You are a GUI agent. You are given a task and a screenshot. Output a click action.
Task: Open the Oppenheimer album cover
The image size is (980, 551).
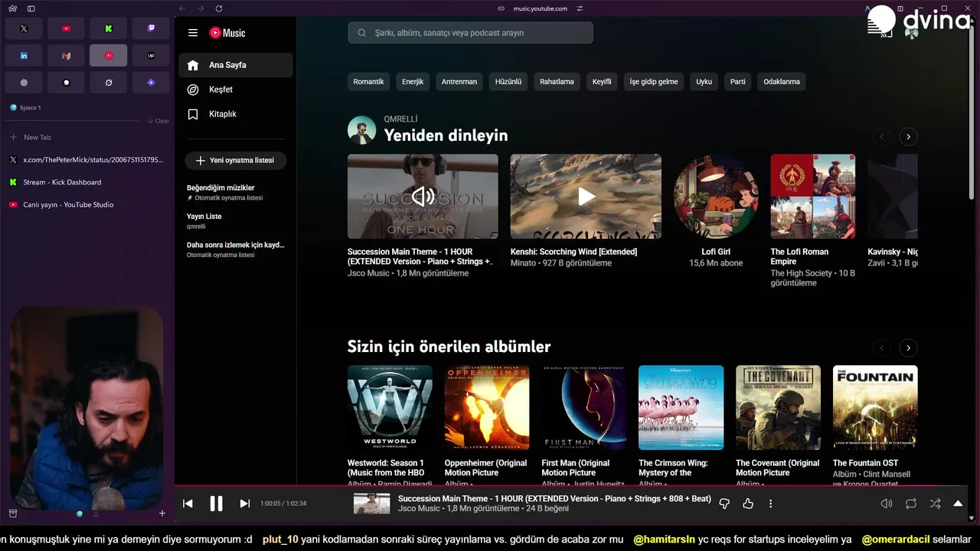(487, 408)
